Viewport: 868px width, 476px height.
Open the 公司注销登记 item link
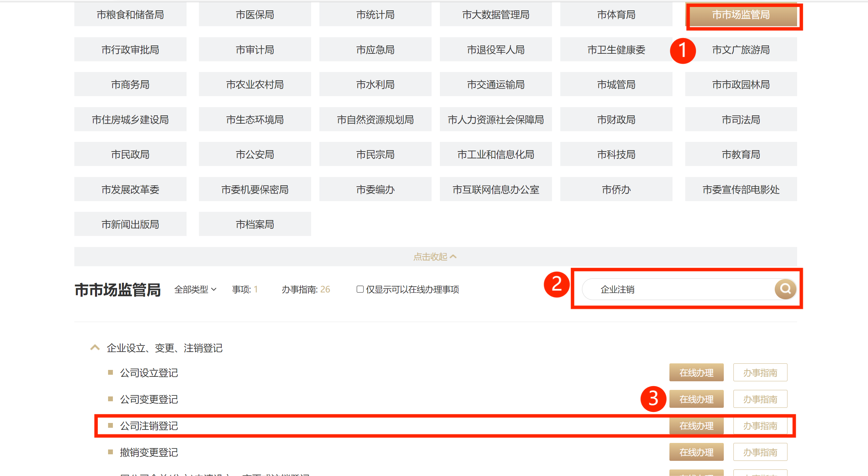[x=149, y=426]
